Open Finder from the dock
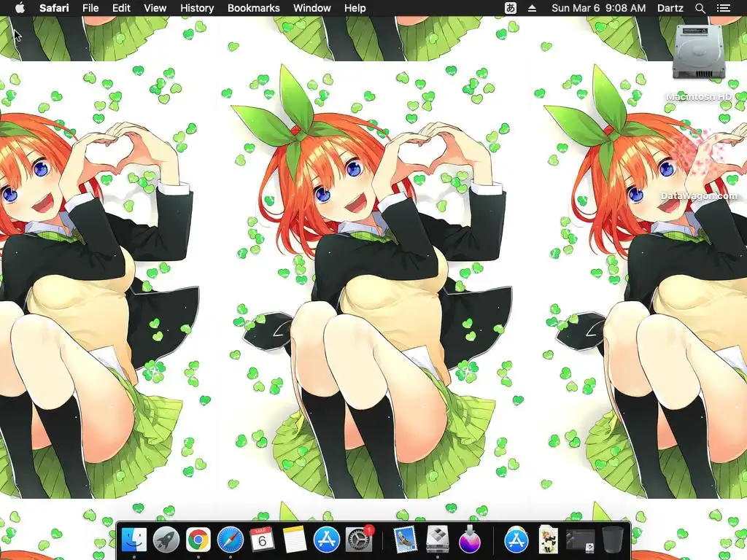This screenshot has height=560, width=747. click(134, 540)
